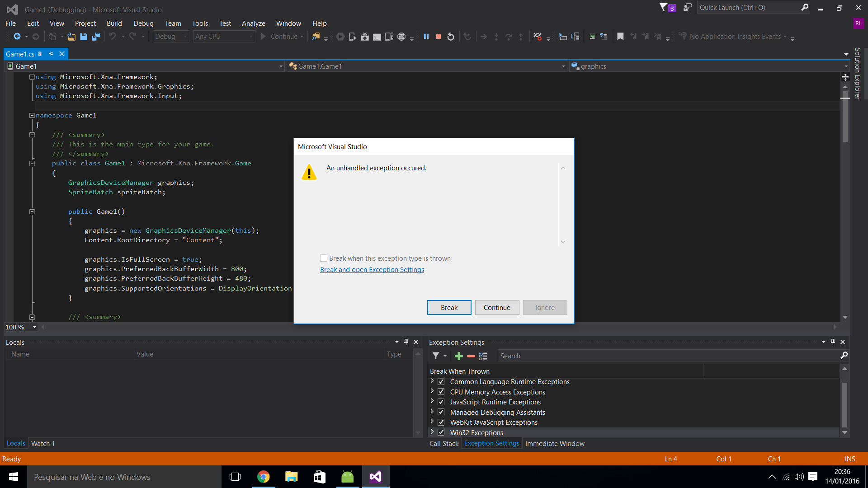Open the Debug configuration dropdown

point(171,37)
